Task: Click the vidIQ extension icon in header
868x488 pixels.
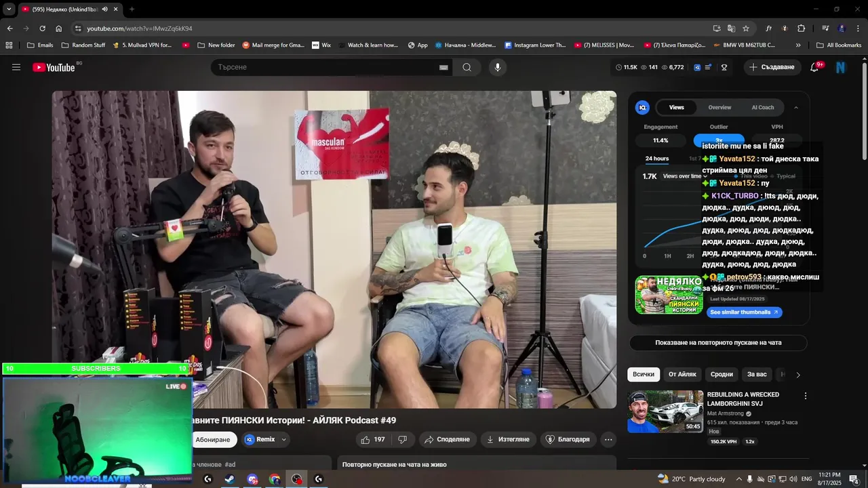Action: tap(697, 67)
